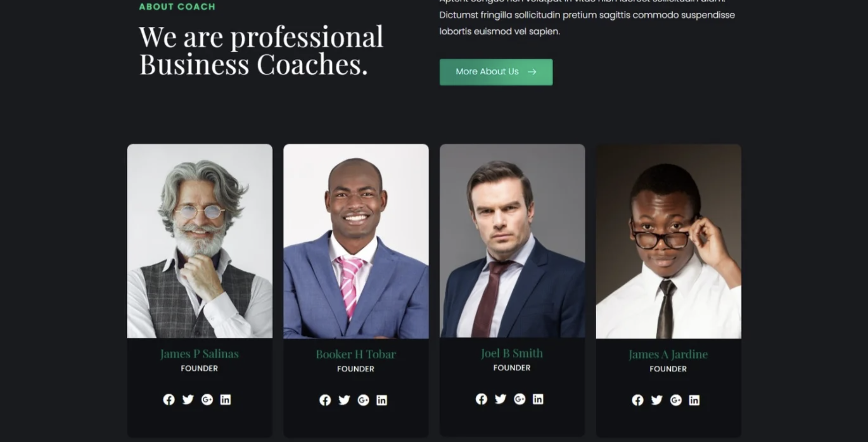Open Joel B Smith's LinkedIn icon
This screenshot has height=442, width=868.
[x=538, y=399]
